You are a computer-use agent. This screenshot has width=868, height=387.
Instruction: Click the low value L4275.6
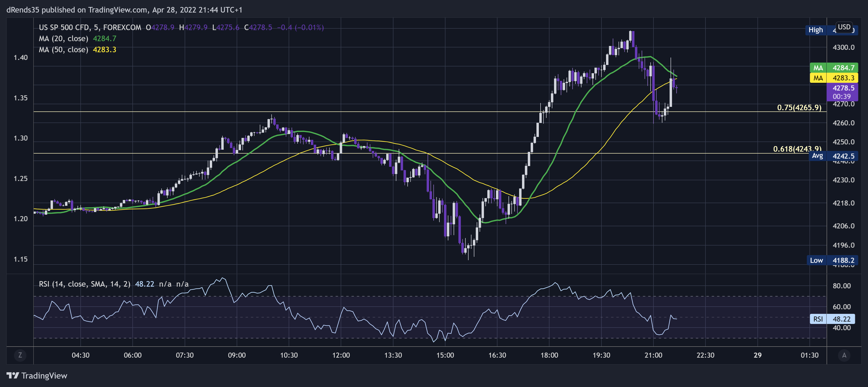(225, 27)
